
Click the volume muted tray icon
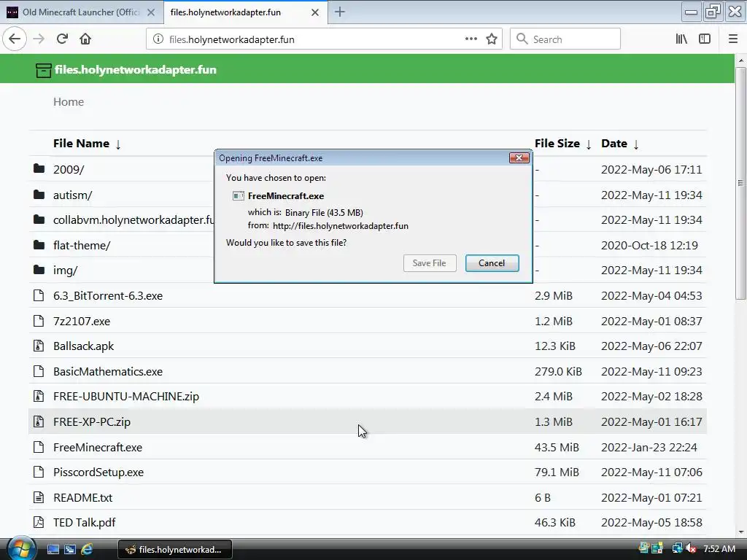691,549
